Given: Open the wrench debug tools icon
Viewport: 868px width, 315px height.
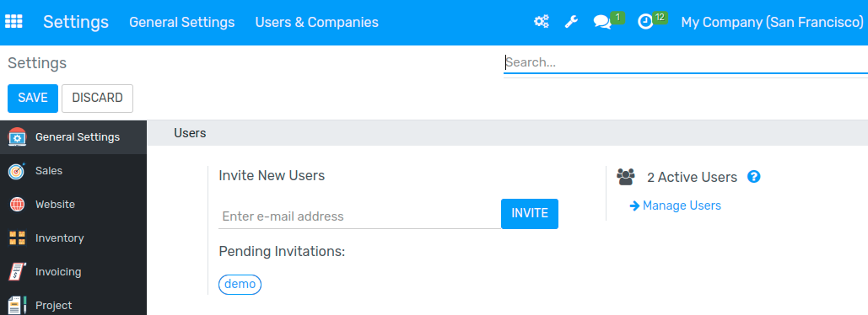Looking at the screenshot, I should tap(571, 22).
